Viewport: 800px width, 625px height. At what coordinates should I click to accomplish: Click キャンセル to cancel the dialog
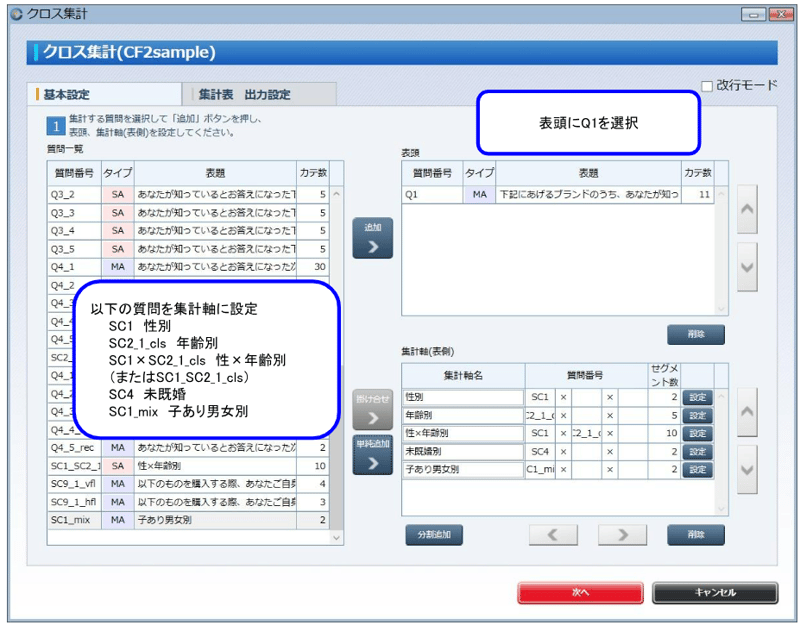tap(716, 592)
